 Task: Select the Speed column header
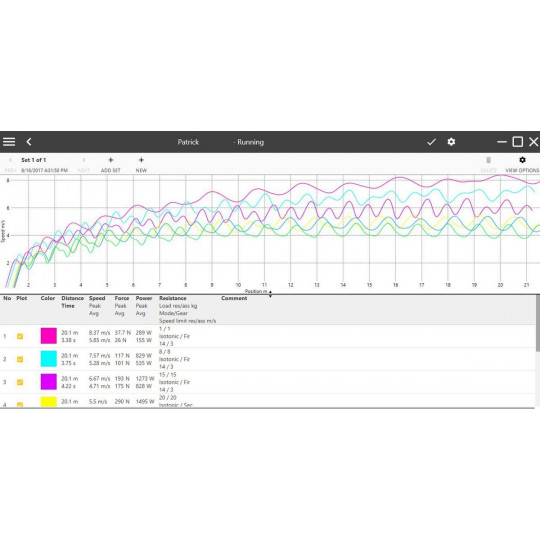[97, 298]
